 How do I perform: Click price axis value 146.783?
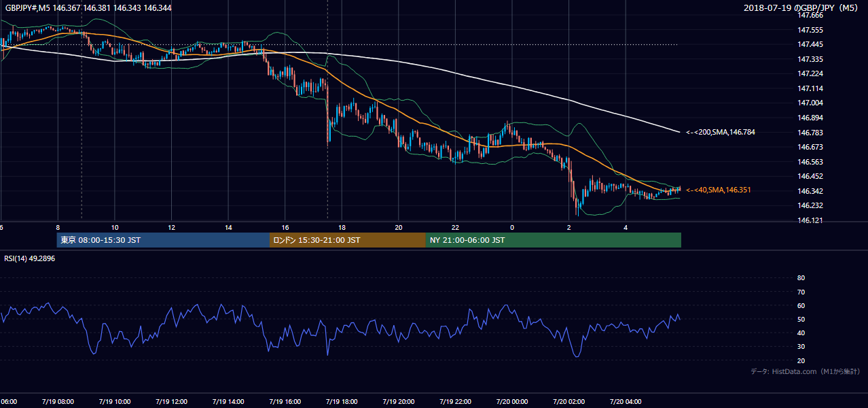pyautogui.click(x=811, y=133)
